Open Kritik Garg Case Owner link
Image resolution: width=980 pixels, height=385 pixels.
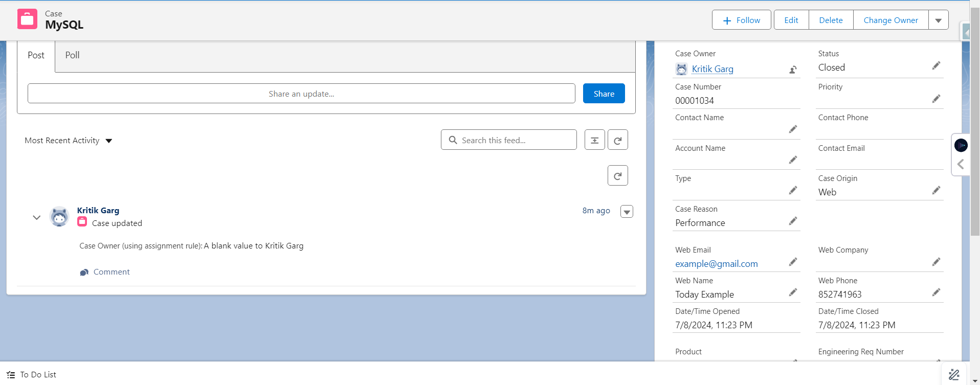(712, 69)
